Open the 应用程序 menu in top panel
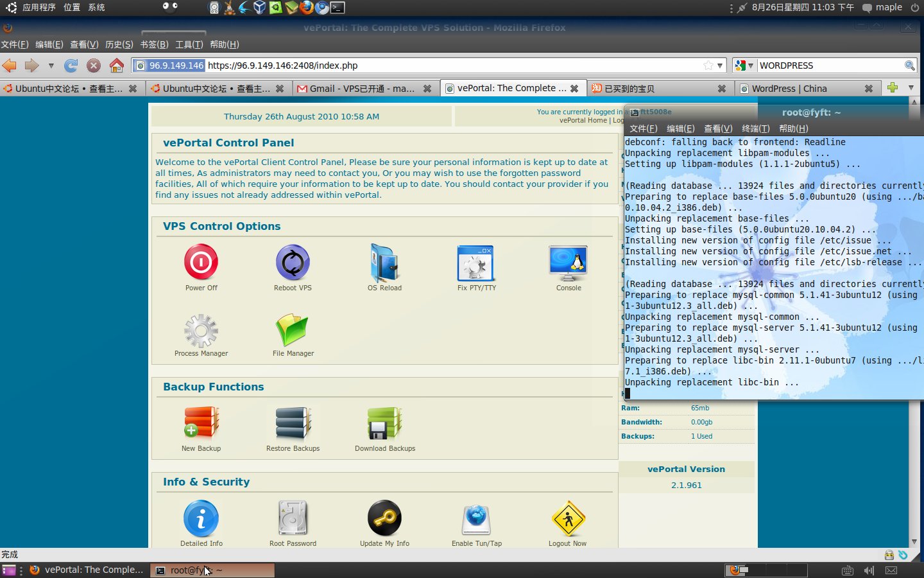924x578 pixels. 38,8
